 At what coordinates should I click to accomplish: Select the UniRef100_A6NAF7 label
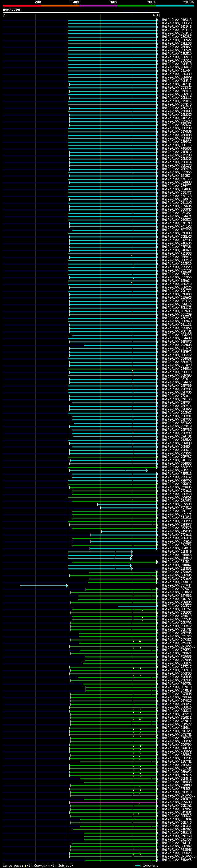pyautogui.click(x=177, y=67)
